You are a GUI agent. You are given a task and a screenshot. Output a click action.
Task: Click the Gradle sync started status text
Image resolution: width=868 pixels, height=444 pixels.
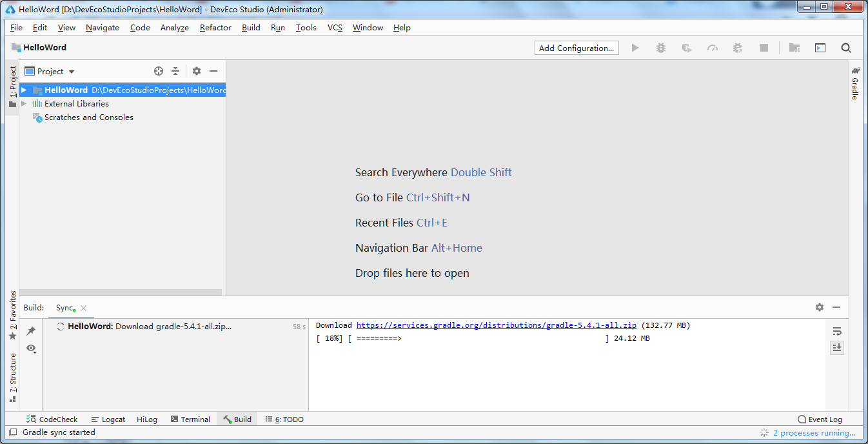59,432
